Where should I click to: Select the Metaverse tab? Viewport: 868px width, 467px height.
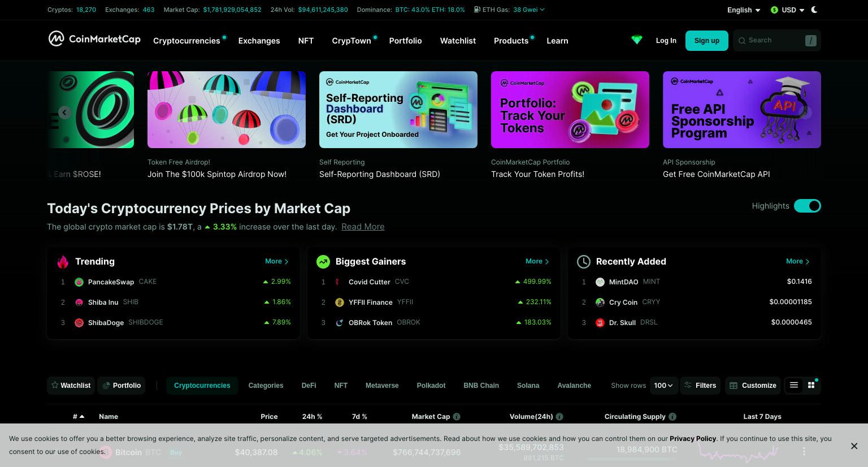382,385
